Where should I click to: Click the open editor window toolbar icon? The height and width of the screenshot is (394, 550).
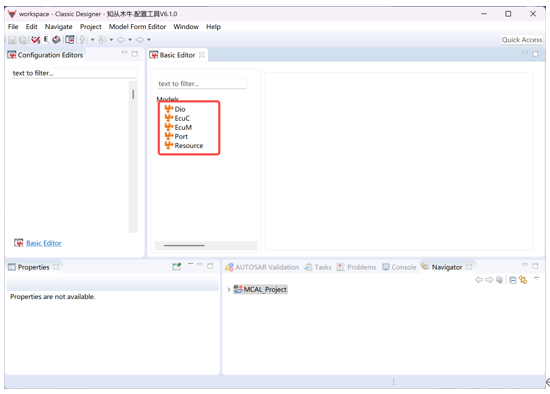click(70, 40)
